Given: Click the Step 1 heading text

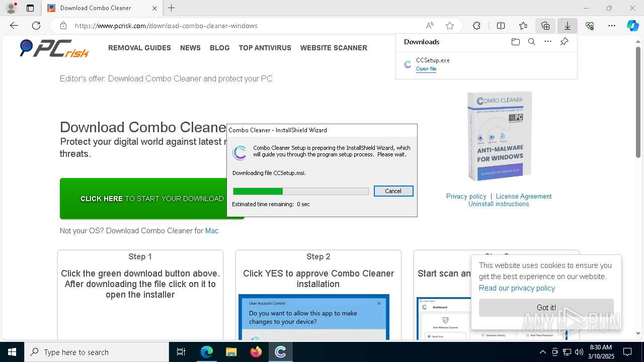Looking at the screenshot, I should [x=140, y=256].
